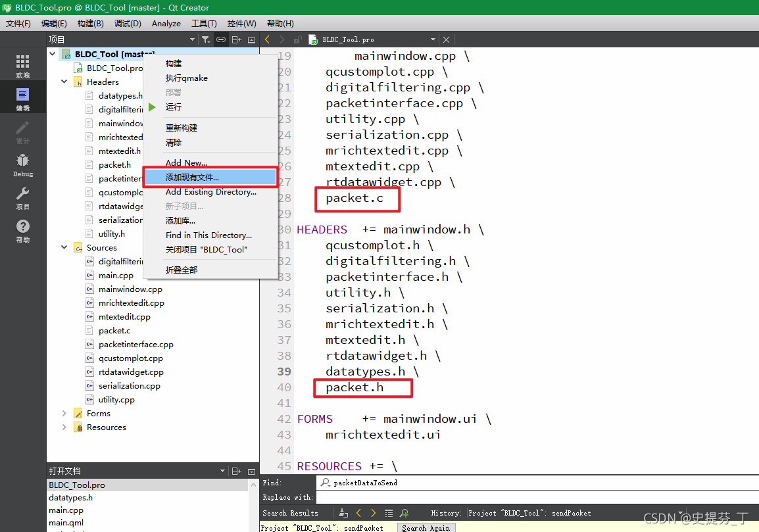This screenshot has height=532, width=759.
Task: Click the filter tree funnel icon
Action: pos(206,39)
